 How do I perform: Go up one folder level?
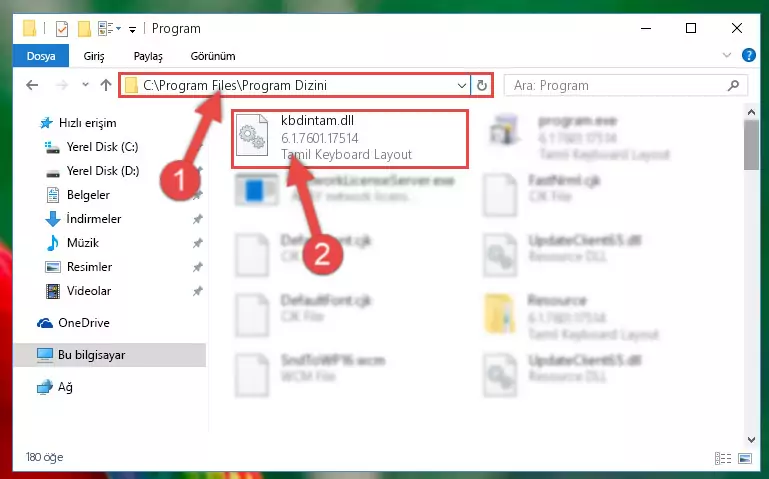point(105,85)
